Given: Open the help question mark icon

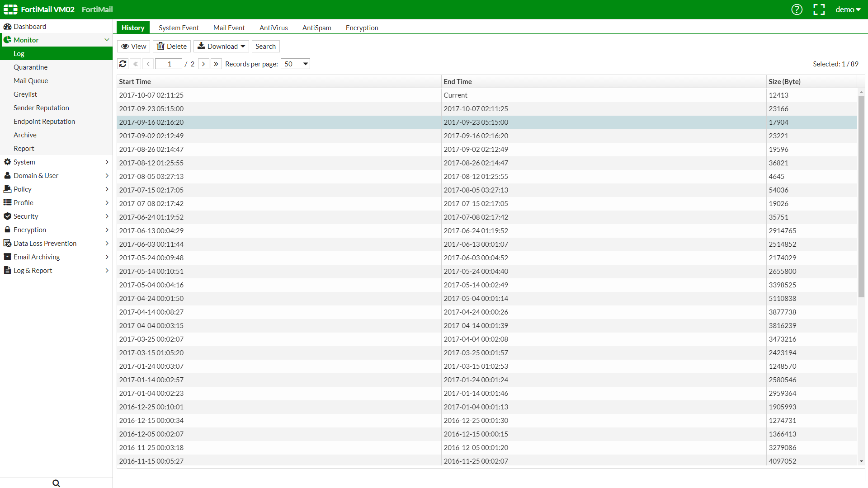Looking at the screenshot, I should (797, 9).
